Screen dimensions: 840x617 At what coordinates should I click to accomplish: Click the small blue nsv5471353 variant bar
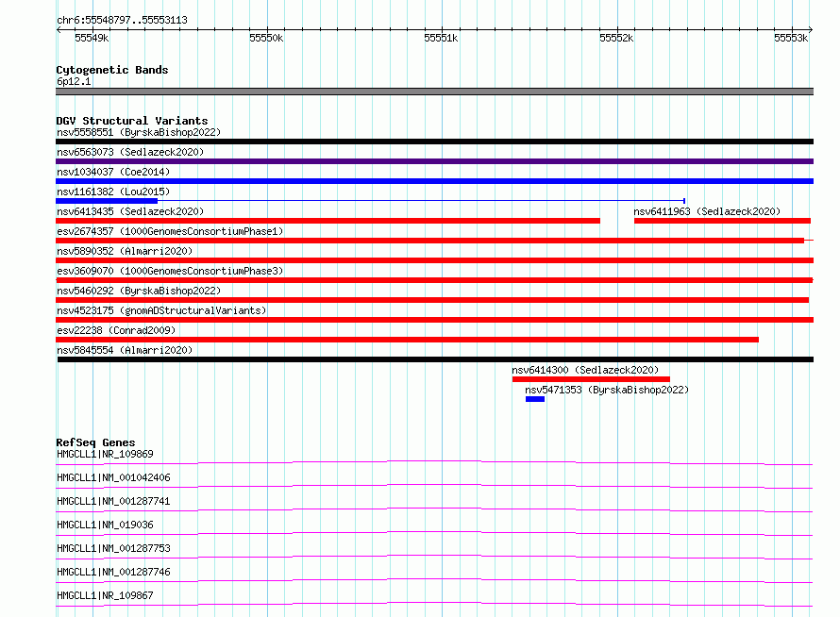[535, 399]
